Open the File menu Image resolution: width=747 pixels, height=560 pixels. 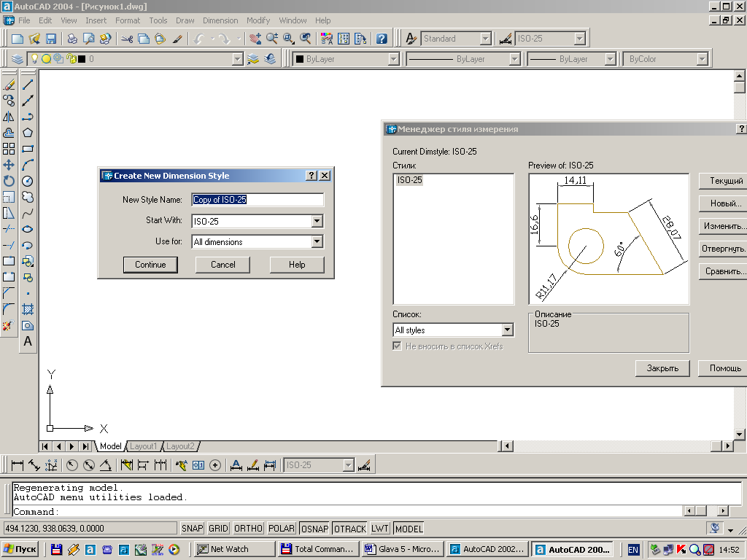coord(24,20)
